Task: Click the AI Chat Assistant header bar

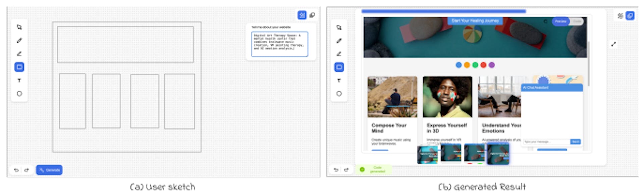Action: (552, 88)
